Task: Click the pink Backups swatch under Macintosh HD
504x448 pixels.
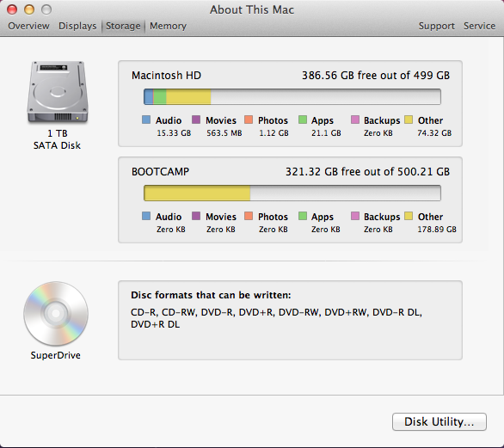Action: click(x=355, y=120)
